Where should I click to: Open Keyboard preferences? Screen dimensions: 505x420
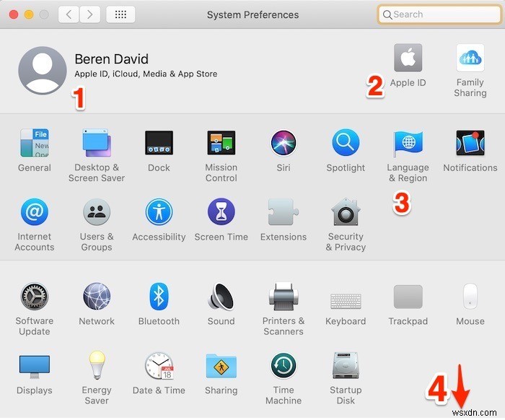pyautogui.click(x=346, y=301)
